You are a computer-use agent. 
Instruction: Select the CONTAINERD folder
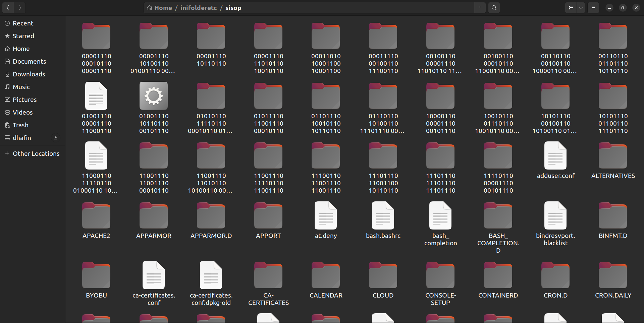click(x=498, y=280)
